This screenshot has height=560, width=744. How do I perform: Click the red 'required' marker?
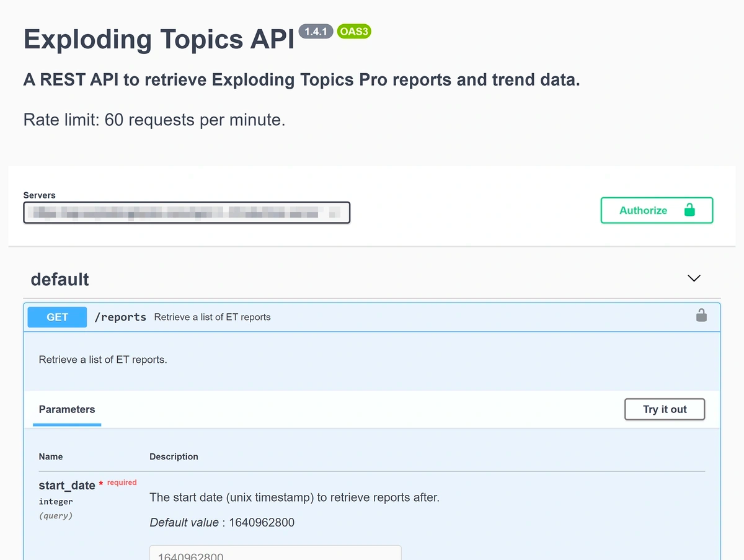tap(122, 482)
